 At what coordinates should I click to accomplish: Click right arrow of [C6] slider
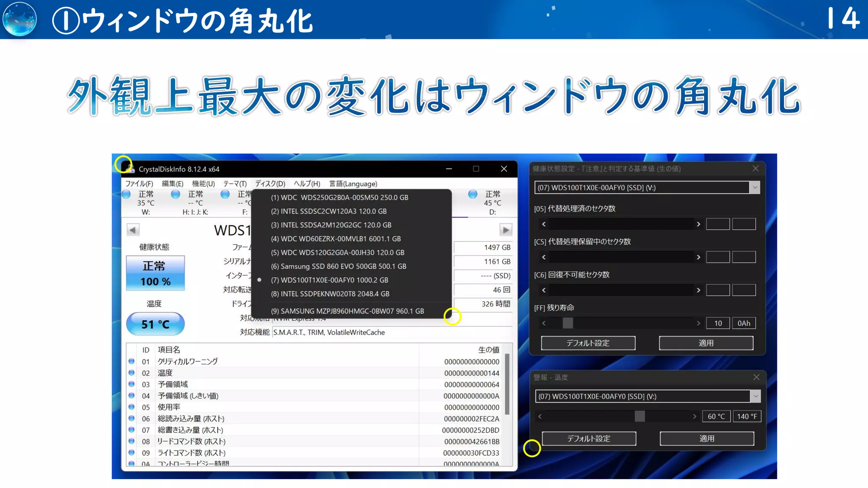pos(698,290)
